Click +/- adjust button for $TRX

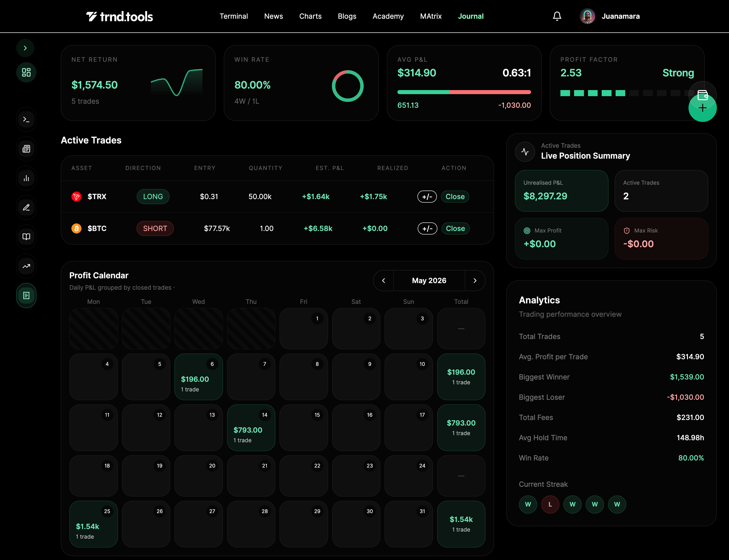[x=427, y=197]
